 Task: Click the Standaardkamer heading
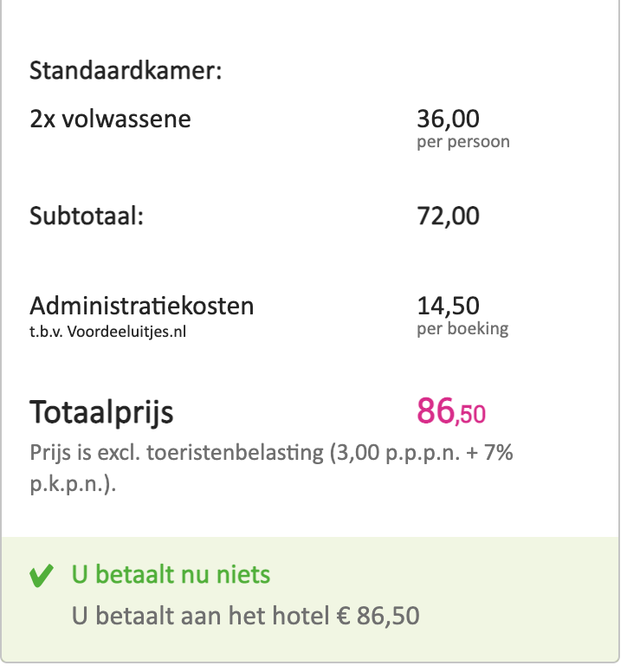126,71
